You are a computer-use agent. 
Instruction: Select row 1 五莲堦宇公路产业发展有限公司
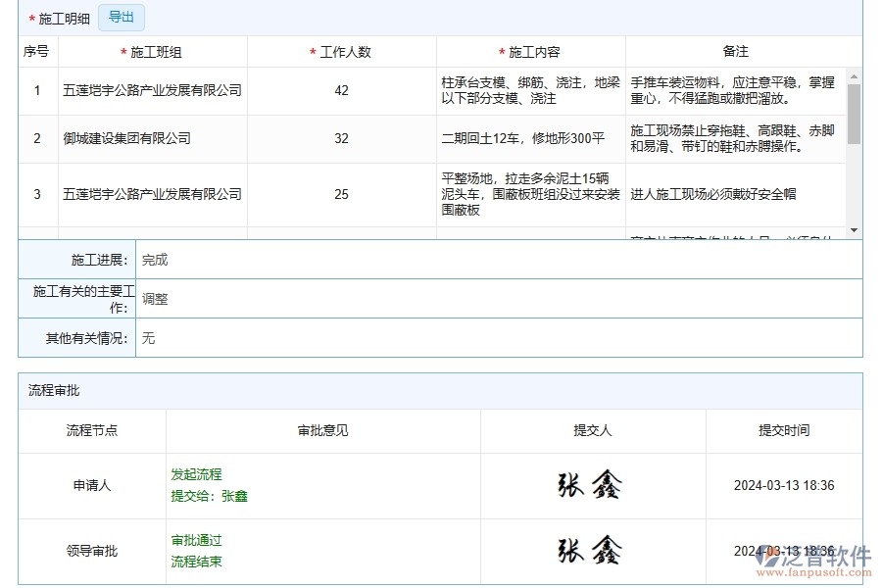pos(152,90)
